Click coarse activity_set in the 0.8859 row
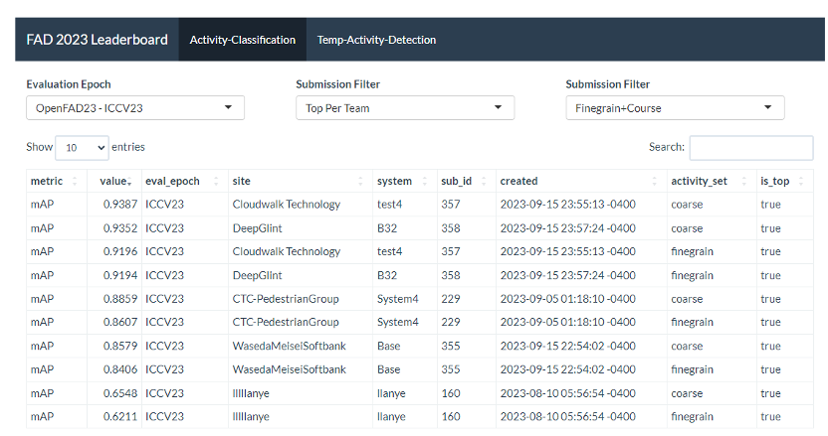The height and width of the screenshot is (436, 828). 687,299
